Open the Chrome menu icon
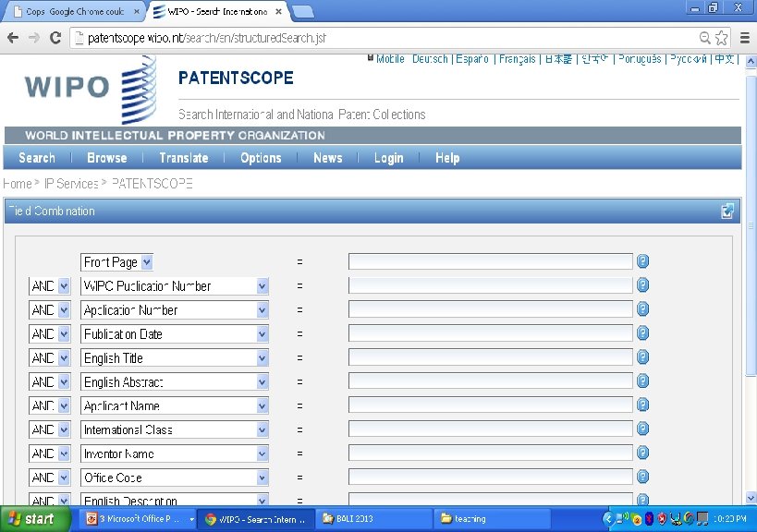The image size is (757, 532). pyautogui.click(x=745, y=38)
